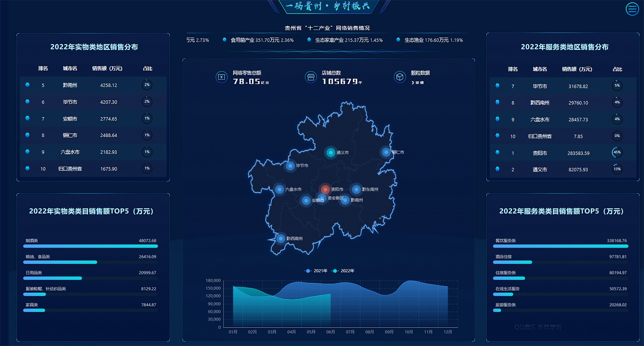
Task: Click the 铜仁市 marker on the map
Action: click(x=386, y=152)
